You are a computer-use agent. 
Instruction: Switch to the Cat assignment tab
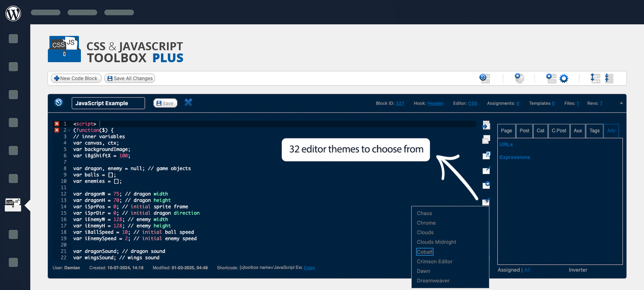coord(541,131)
